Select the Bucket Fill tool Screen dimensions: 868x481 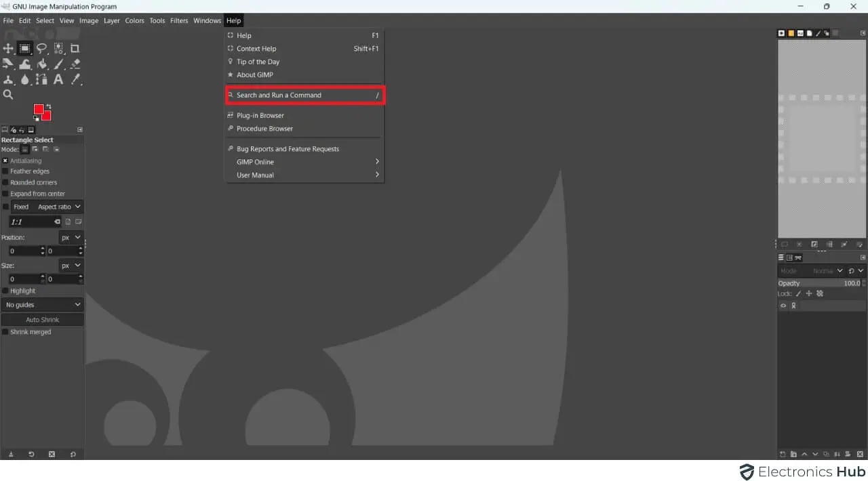coord(42,64)
